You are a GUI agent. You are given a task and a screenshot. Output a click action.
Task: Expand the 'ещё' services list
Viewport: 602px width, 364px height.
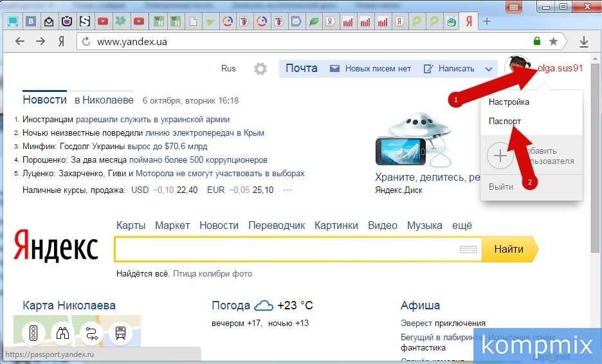click(x=462, y=225)
